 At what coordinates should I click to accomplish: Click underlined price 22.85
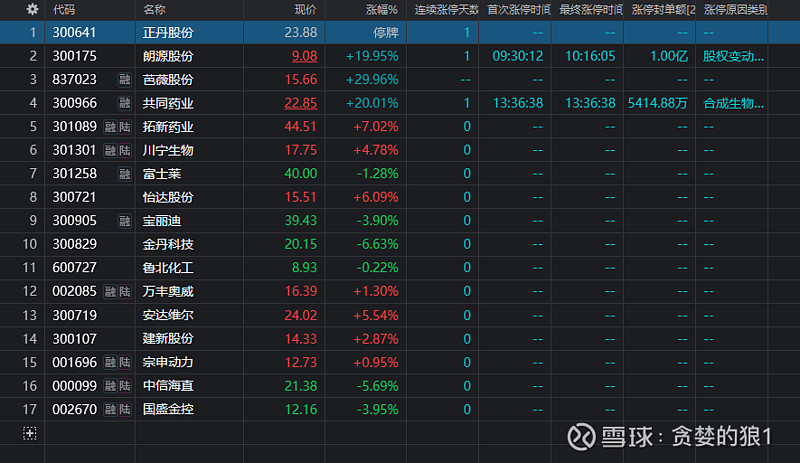pos(301,103)
